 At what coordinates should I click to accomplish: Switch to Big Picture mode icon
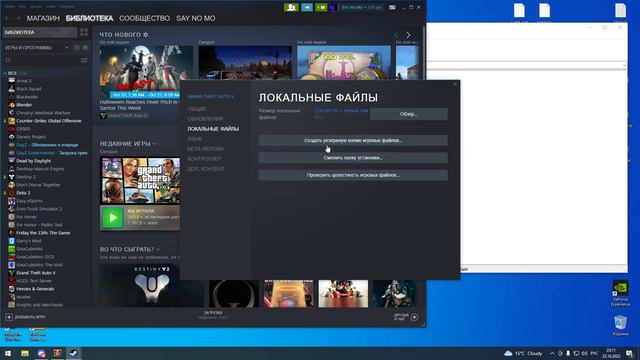[392, 7]
